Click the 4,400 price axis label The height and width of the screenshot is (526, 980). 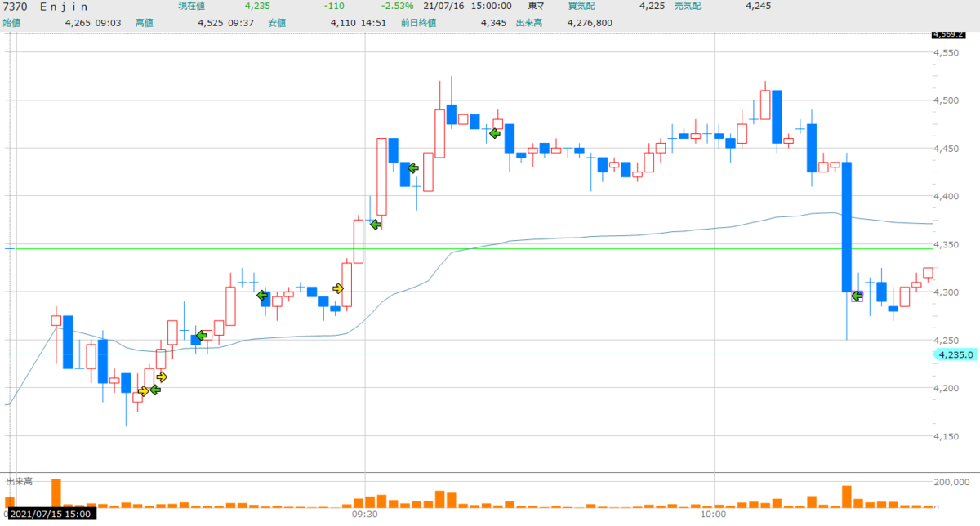947,196
